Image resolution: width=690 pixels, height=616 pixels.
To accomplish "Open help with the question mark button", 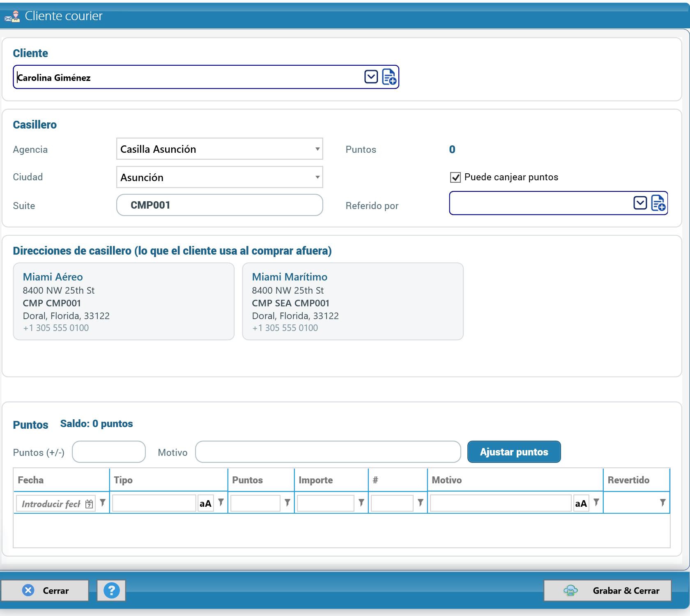I will (x=111, y=591).
